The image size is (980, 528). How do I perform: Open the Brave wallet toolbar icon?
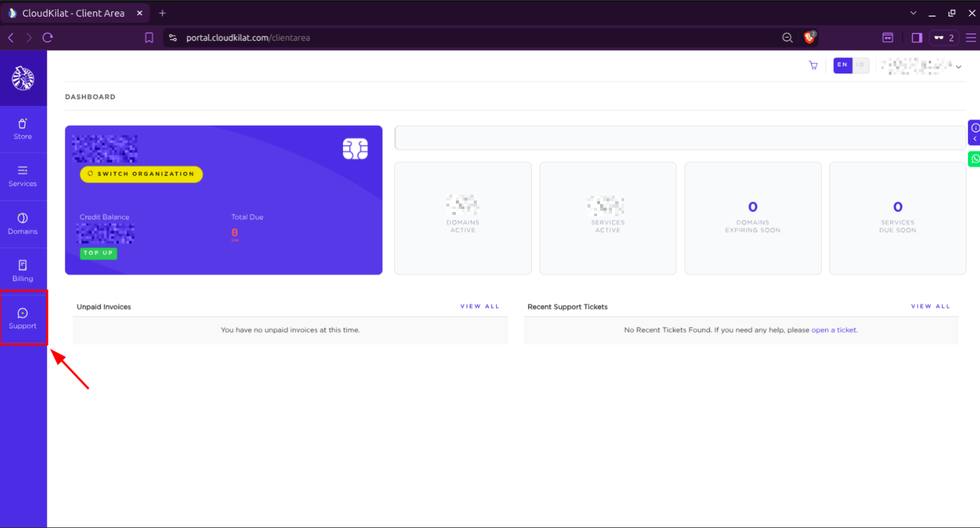click(888, 38)
